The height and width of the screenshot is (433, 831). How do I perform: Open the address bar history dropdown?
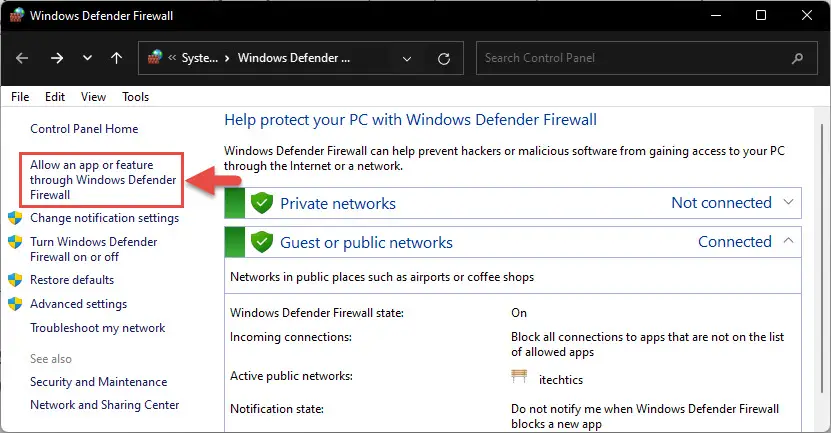coord(407,58)
